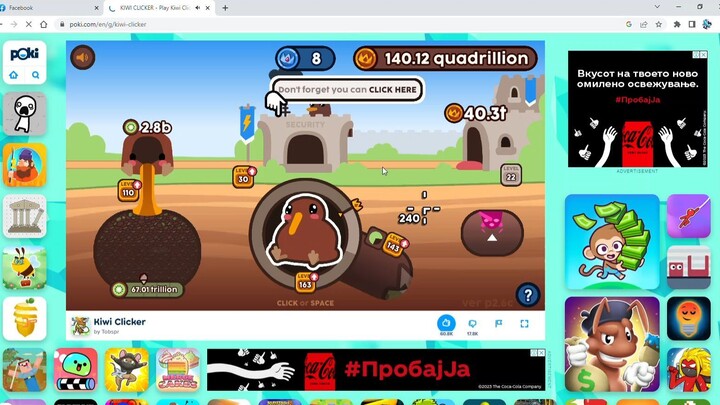The width and height of the screenshot is (720, 405).
Task: Open the 67.01 trillion seed pile counter
Action: [148, 289]
